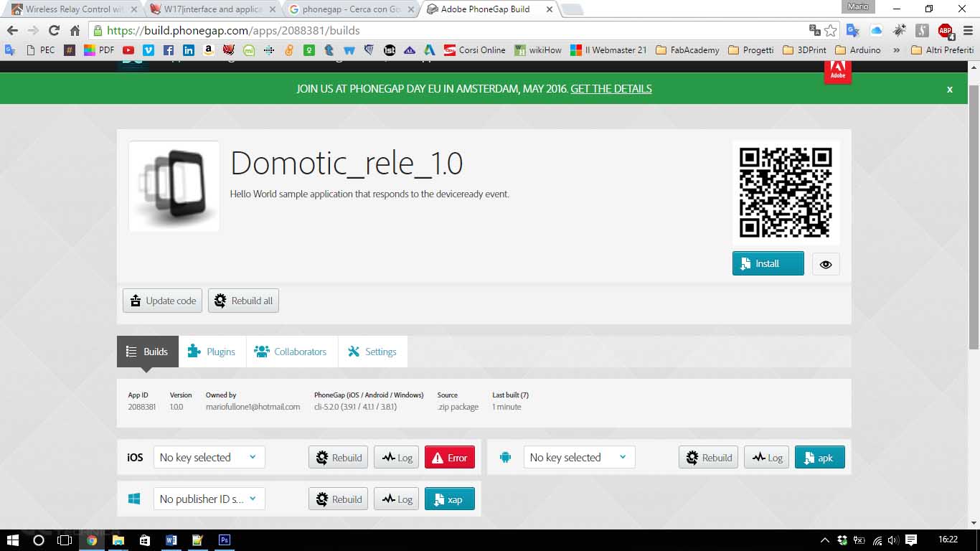Screen dimensions: 980x551
Task: Rebuild the Windows version
Action: pos(339,499)
